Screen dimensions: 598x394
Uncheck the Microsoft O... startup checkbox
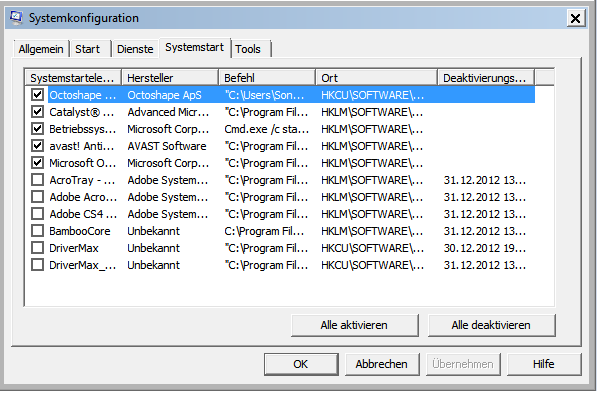pyautogui.click(x=37, y=163)
